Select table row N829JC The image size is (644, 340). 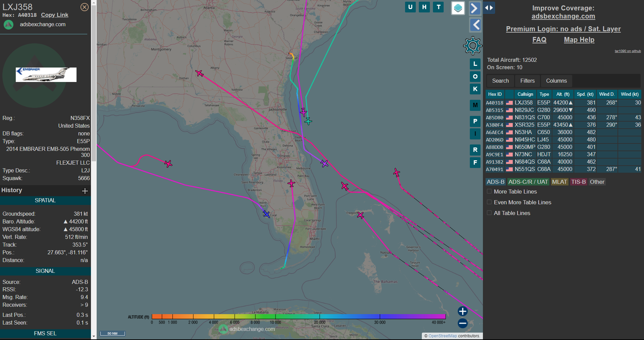563,110
